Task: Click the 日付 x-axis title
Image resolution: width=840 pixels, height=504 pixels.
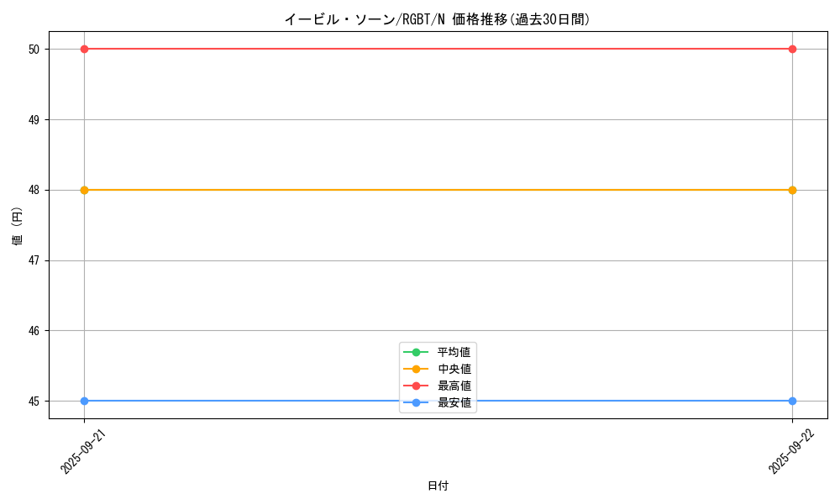Action: pyautogui.click(x=438, y=486)
